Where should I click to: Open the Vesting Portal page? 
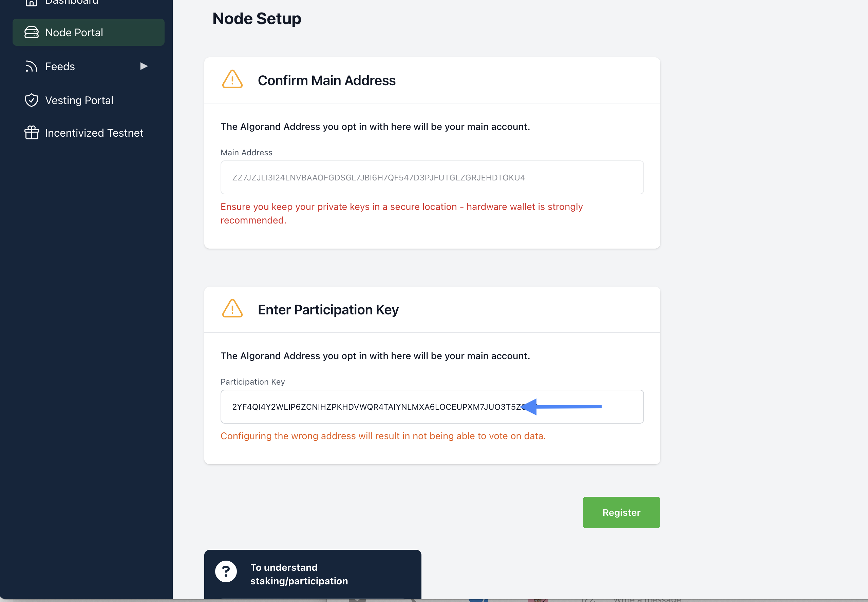click(79, 100)
